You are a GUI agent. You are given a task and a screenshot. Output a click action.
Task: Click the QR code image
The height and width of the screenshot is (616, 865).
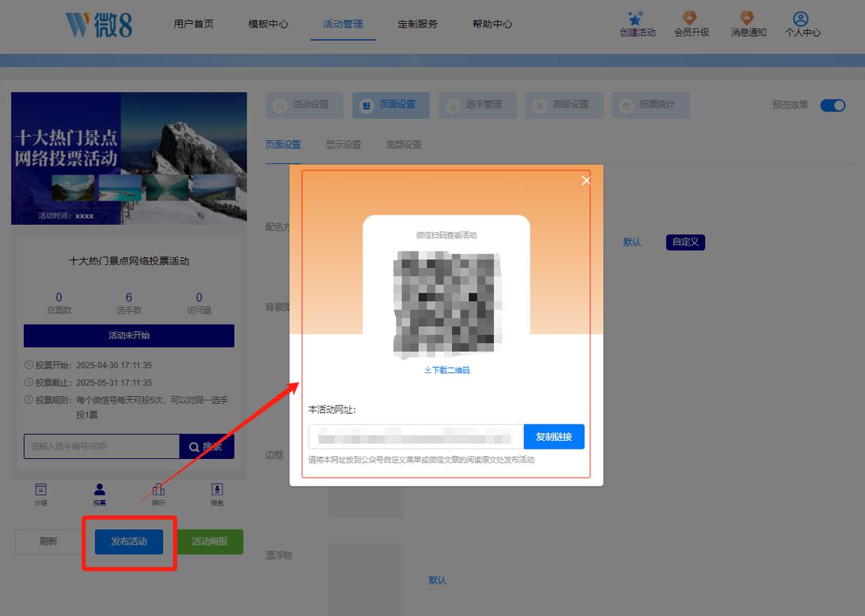tap(446, 304)
